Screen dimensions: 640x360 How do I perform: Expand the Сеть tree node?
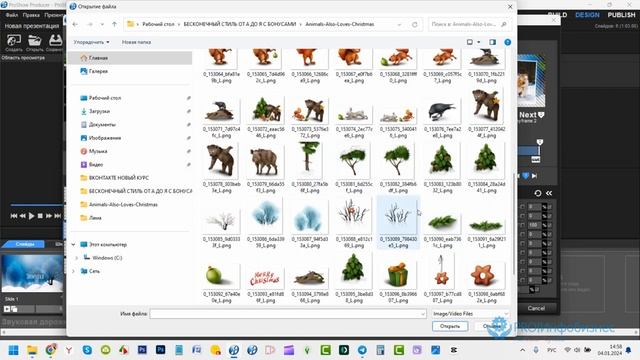(x=73, y=271)
